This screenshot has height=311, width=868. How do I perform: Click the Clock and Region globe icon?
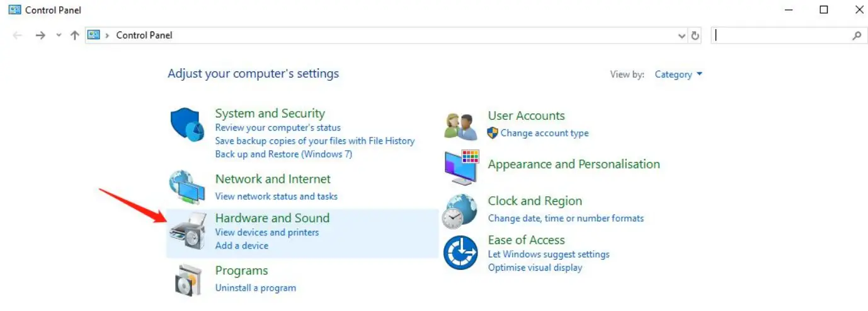(460, 210)
